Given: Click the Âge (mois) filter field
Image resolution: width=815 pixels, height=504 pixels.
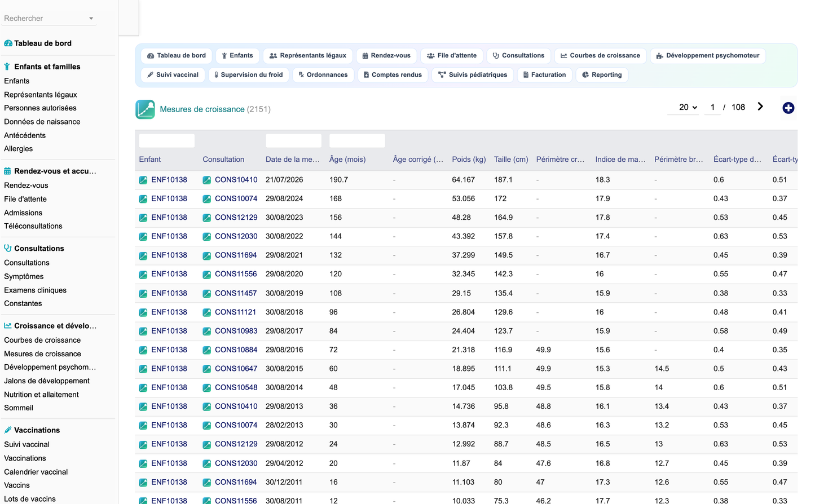Looking at the screenshot, I should tap(357, 141).
